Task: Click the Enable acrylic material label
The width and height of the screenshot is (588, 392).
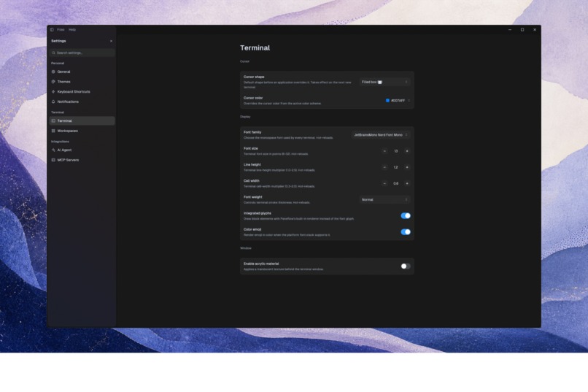Action: (x=261, y=264)
